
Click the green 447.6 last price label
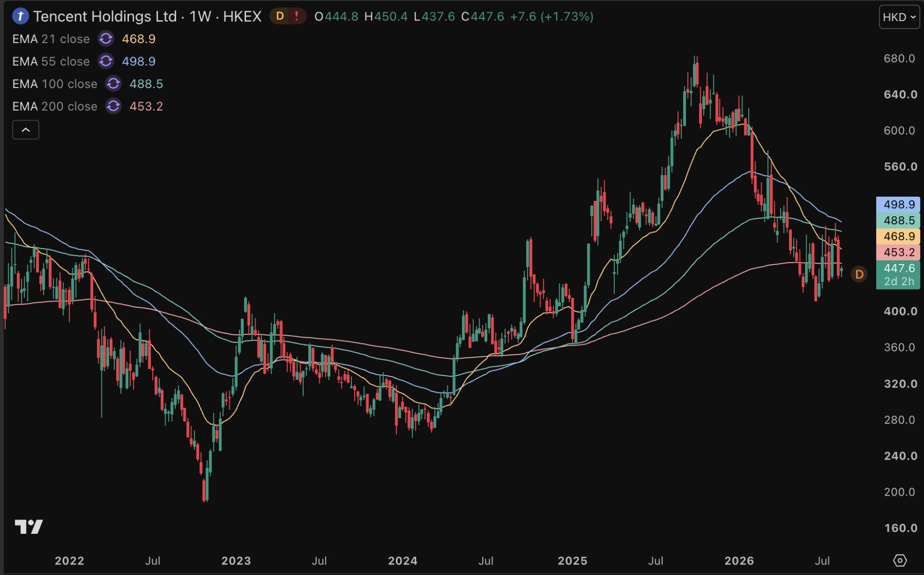tap(898, 268)
